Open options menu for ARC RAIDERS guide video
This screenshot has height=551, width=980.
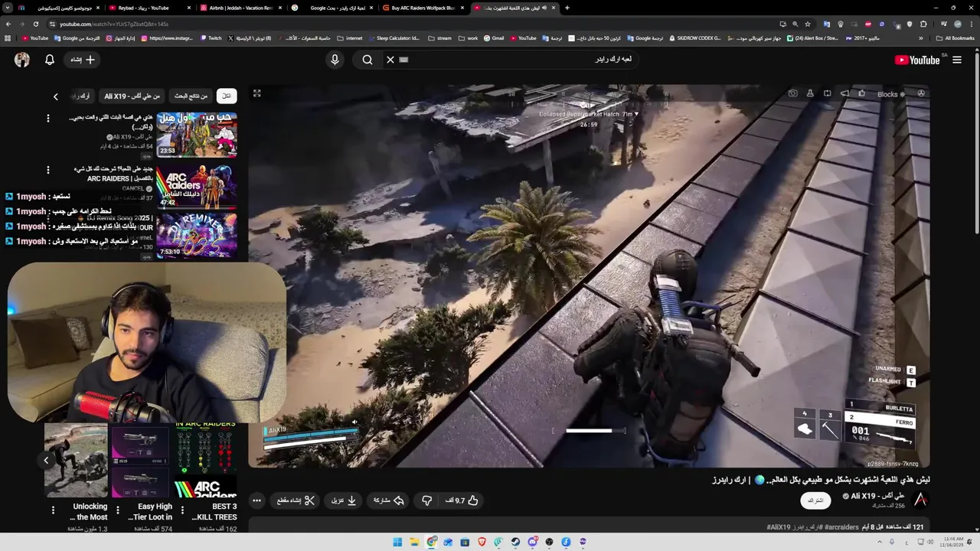point(47,170)
